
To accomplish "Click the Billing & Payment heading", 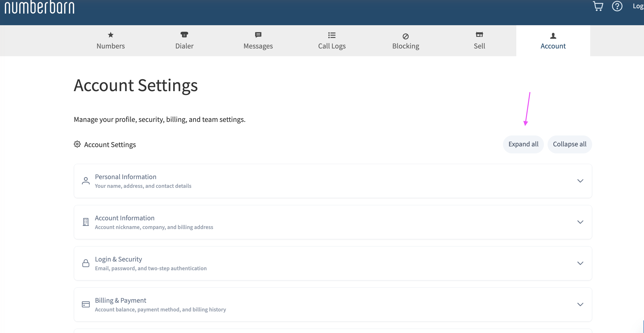I will coord(120,301).
